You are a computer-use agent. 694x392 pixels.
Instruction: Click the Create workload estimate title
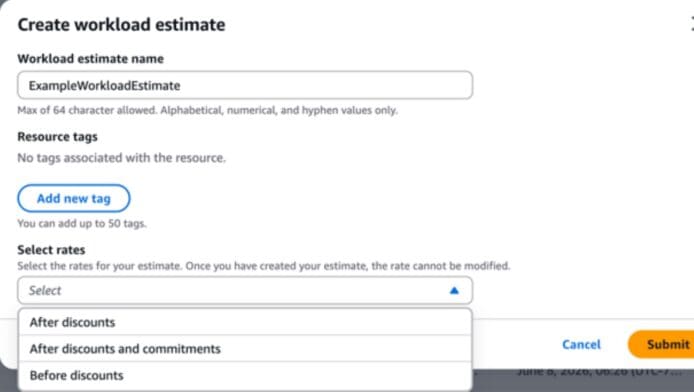121,25
